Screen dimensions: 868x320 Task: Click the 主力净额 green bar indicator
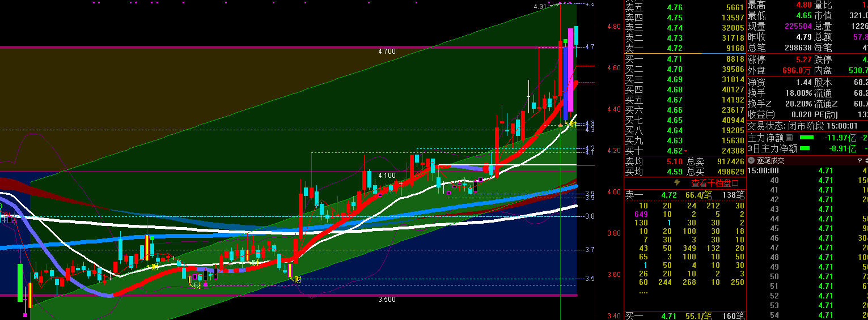pyautogui.click(x=806, y=138)
